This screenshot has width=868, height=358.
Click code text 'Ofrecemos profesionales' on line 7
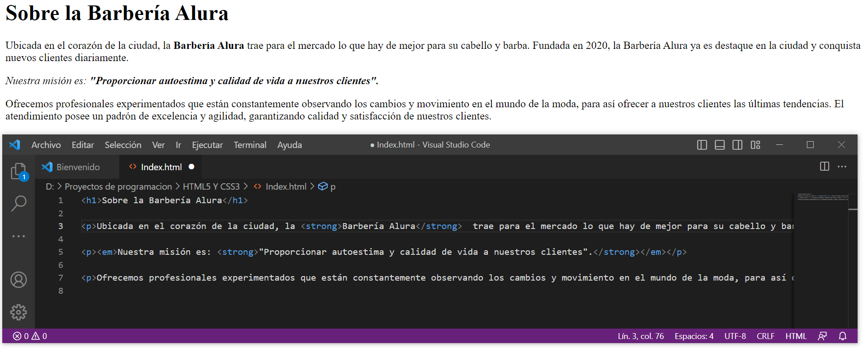157,277
